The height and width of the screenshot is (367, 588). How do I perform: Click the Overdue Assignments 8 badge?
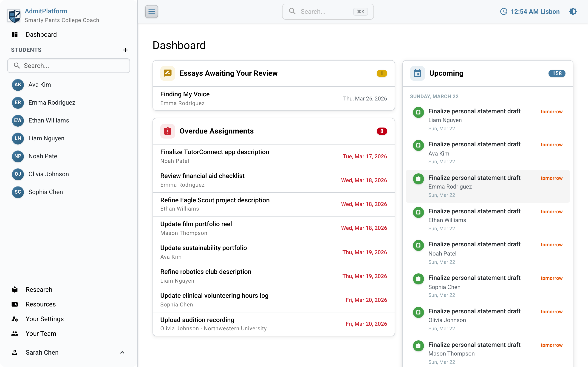coord(382,131)
